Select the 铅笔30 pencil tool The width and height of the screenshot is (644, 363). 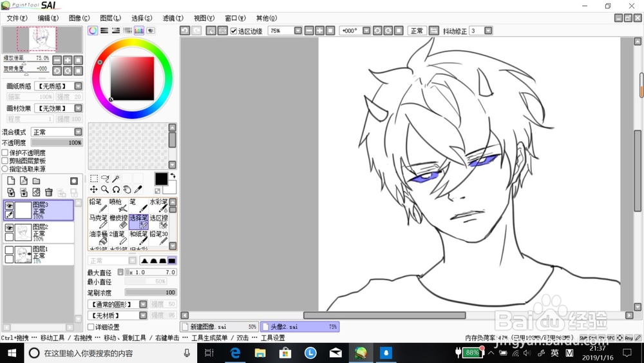158,238
